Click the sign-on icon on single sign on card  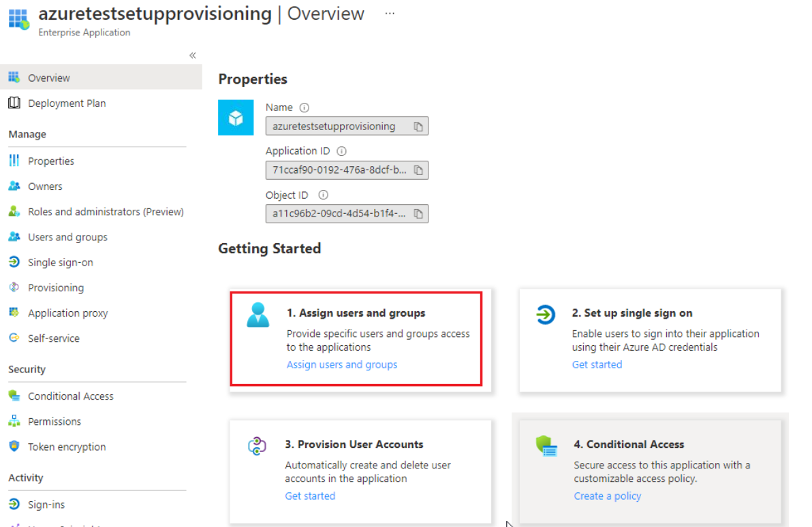(545, 315)
